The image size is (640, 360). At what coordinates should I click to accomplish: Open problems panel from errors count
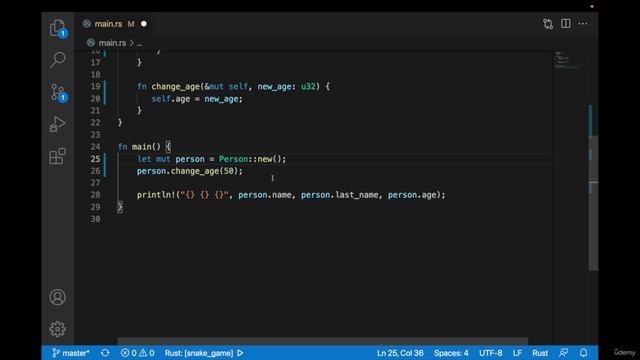(129, 353)
